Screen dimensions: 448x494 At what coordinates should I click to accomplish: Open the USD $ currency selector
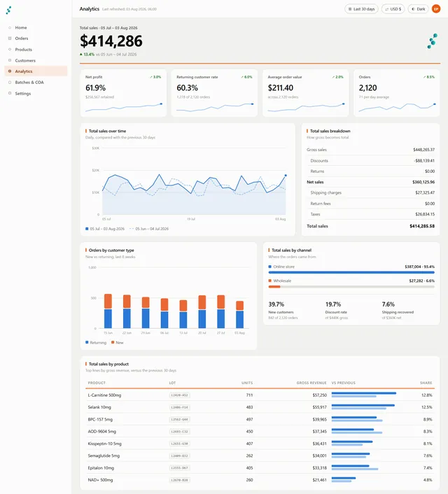(393, 9)
